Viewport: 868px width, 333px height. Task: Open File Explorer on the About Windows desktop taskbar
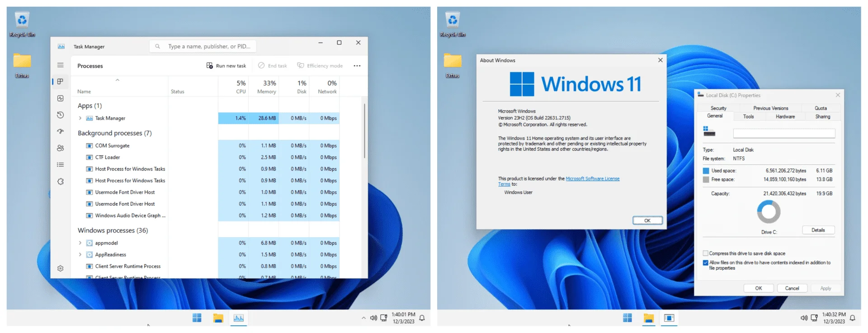(649, 318)
